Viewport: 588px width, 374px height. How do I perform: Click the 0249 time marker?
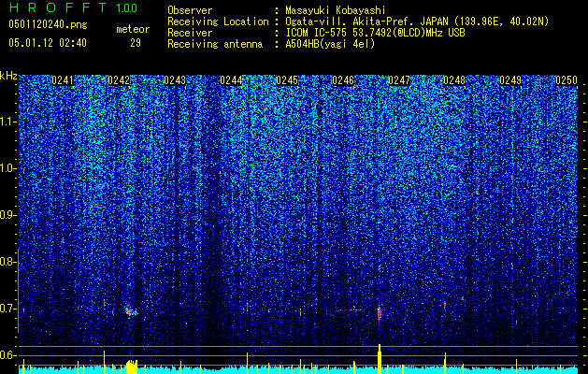[x=510, y=80]
